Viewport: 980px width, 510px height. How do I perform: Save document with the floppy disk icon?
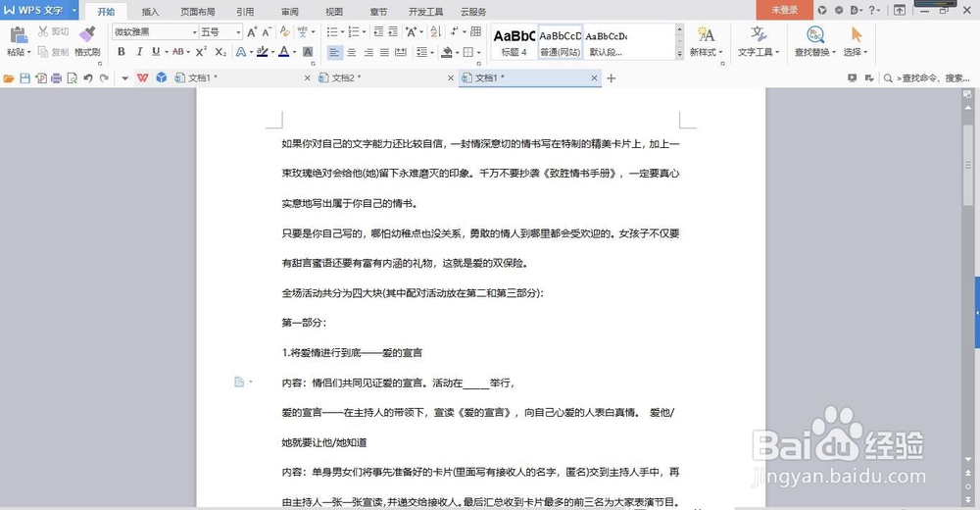pos(25,78)
